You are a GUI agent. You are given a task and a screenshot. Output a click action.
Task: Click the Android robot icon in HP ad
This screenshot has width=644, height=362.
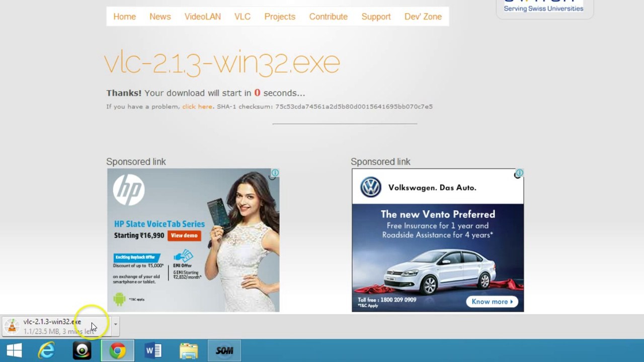point(119,299)
